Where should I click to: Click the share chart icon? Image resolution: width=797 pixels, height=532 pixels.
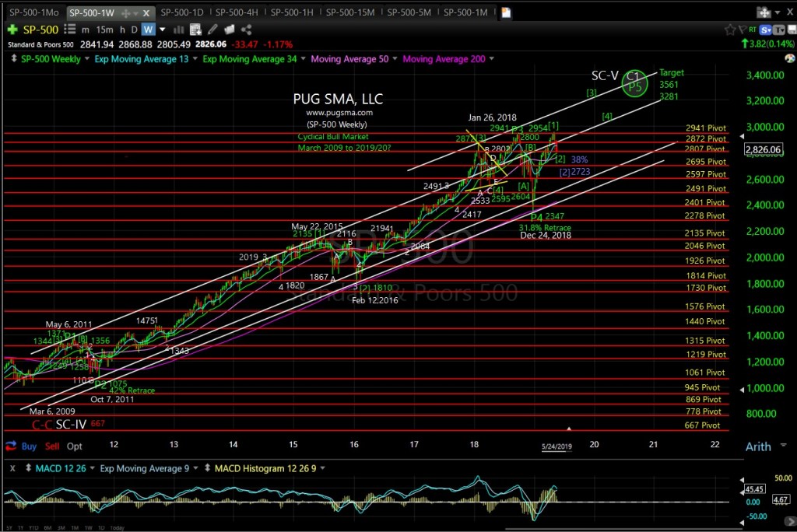(247, 30)
